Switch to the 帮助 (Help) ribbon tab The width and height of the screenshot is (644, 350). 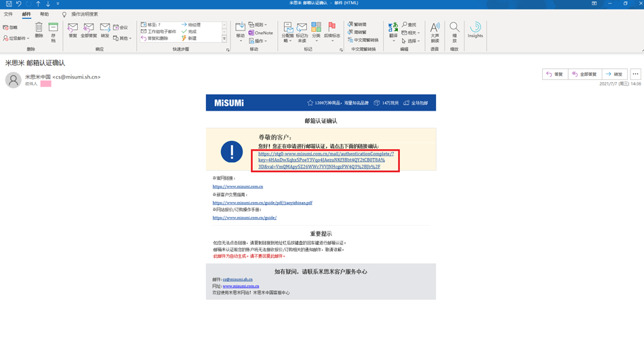point(44,14)
